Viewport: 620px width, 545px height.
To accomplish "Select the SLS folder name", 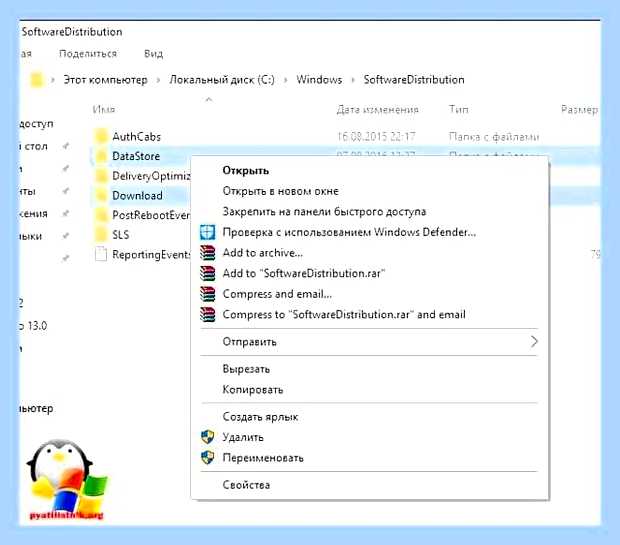I will [121, 235].
